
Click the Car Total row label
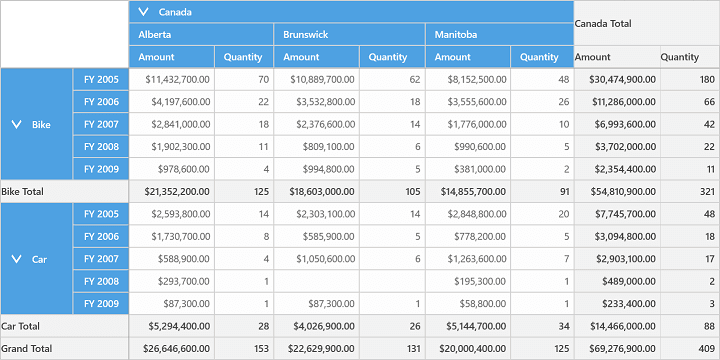tap(64, 326)
